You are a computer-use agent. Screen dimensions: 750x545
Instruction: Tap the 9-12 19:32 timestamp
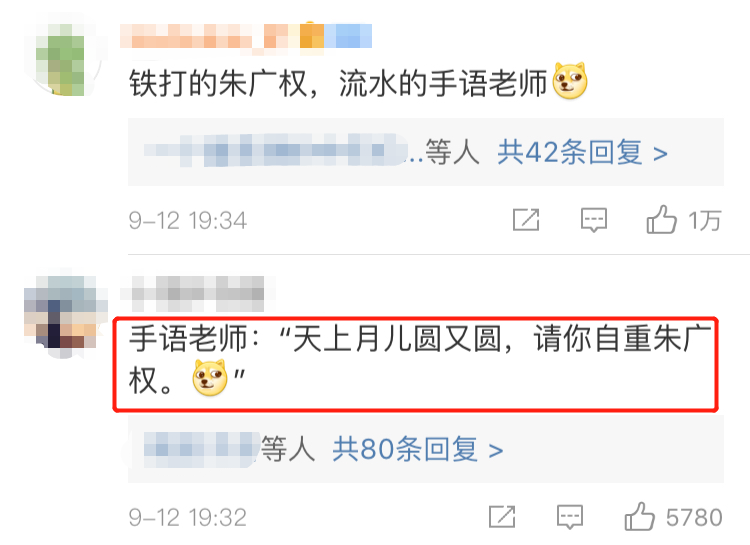(x=188, y=518)
